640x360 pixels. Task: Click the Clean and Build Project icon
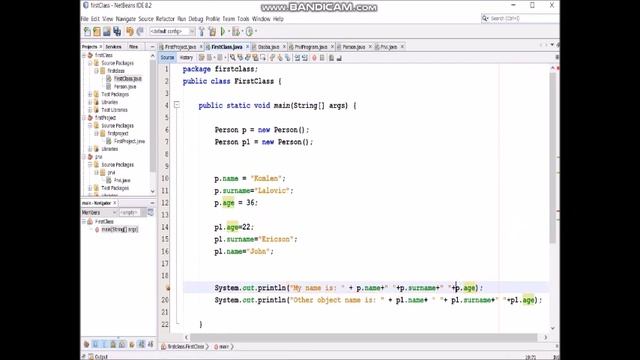[x=212, y=31]
